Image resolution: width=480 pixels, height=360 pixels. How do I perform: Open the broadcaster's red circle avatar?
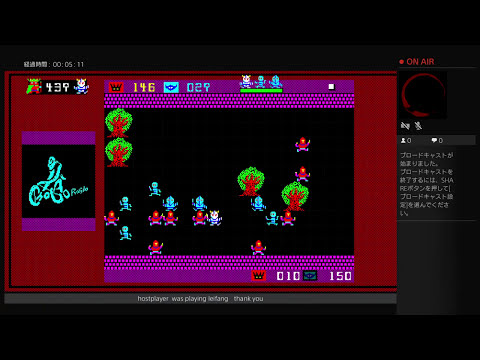423,95
